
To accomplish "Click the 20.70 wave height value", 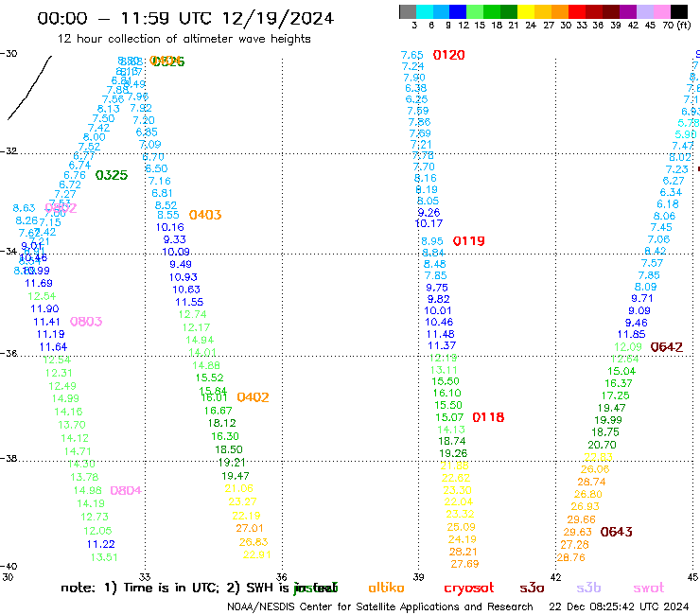I will (x=602, y=445).
